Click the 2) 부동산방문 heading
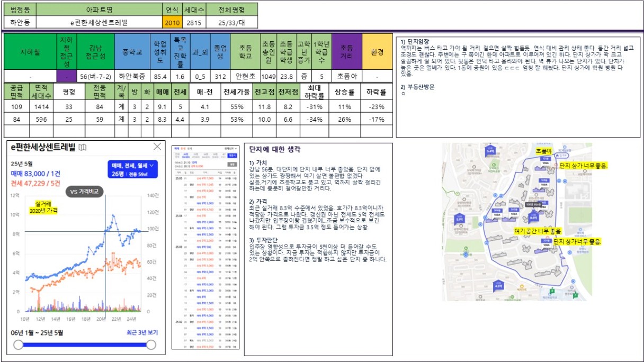 click(x=418, y=87)
